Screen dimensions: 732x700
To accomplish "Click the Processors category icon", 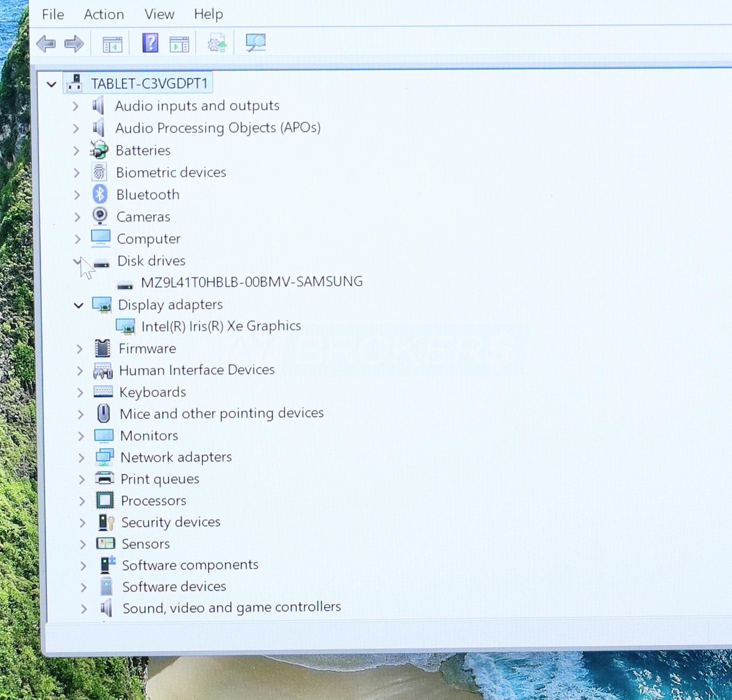I will (105, 500).
